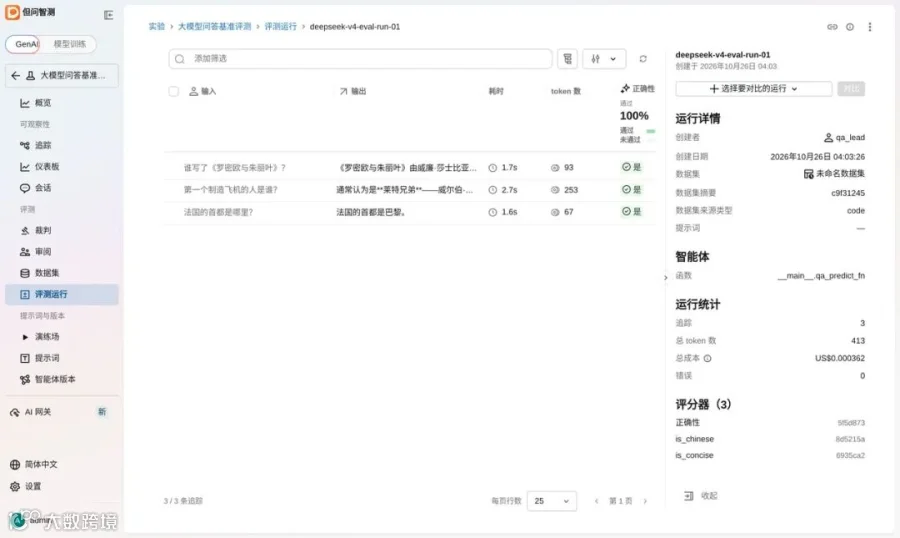The width and height of the screenshot is (900, 538).
Task: Switch to 模型训练 mode
Action: [69, 44]
